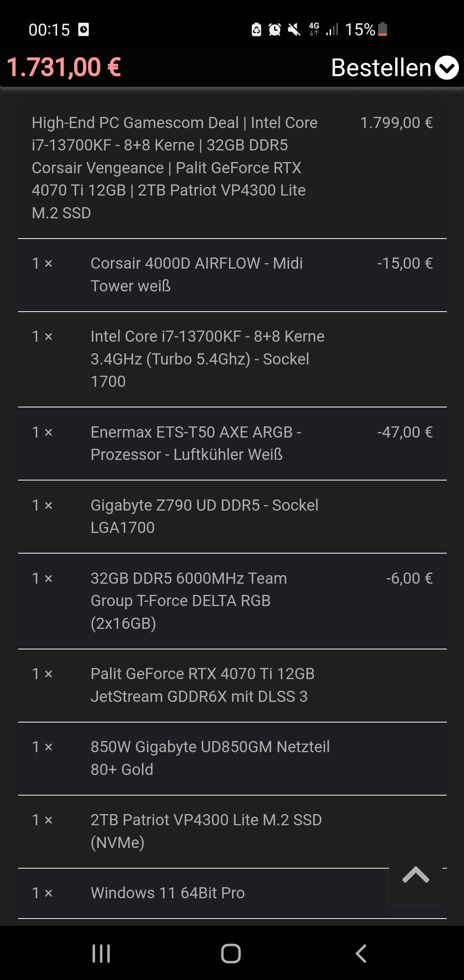Tap the battery status icon
This screenshot has width=464, height=980.
point(382,29)
